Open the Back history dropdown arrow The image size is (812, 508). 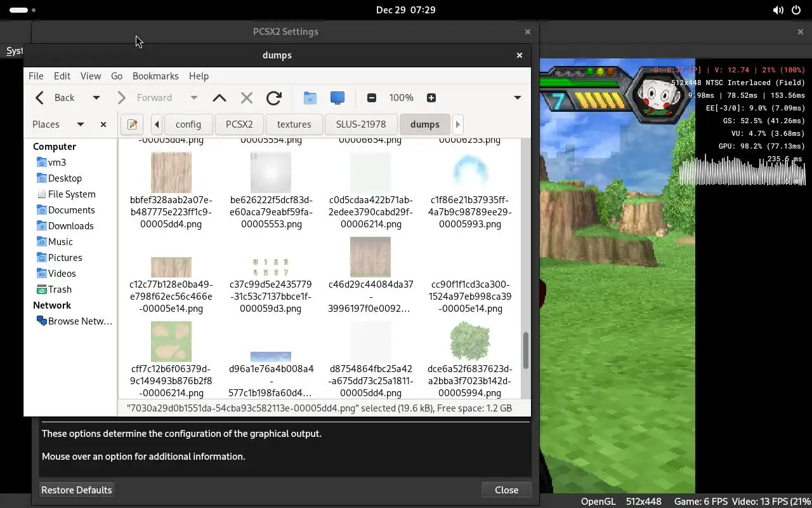pyautogui.click(x=96, y=98)
